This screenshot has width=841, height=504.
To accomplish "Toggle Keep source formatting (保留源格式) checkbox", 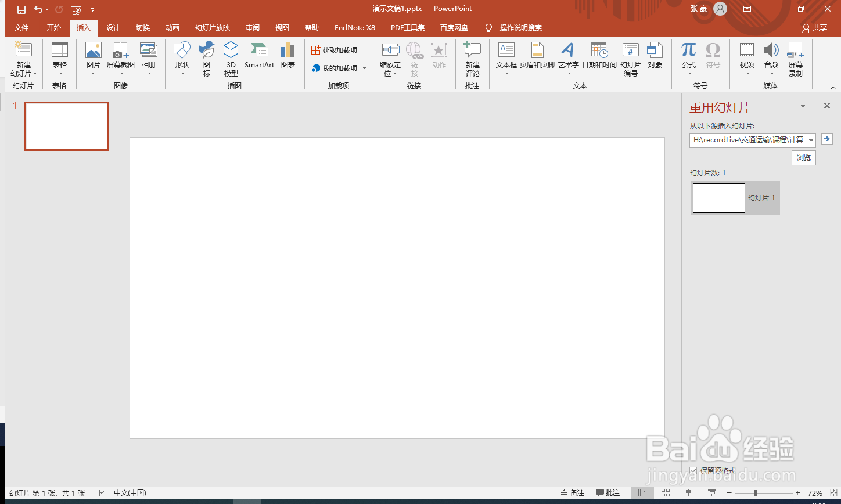I will coord(693,470).
